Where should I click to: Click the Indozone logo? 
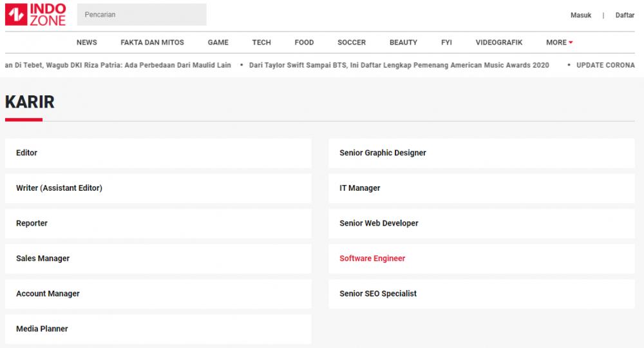35,15
